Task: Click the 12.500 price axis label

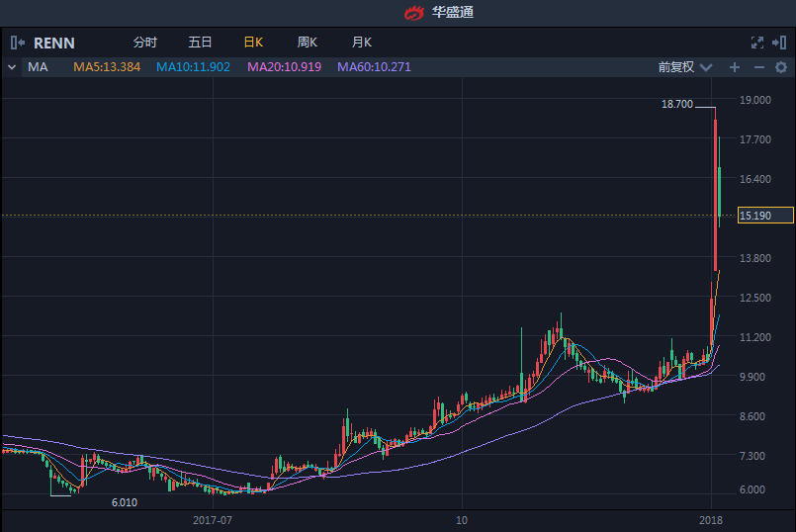Action: point(754,298)
